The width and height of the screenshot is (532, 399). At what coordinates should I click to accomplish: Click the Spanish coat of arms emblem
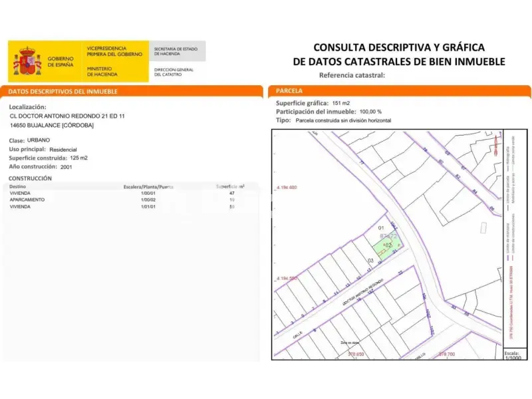27,62
